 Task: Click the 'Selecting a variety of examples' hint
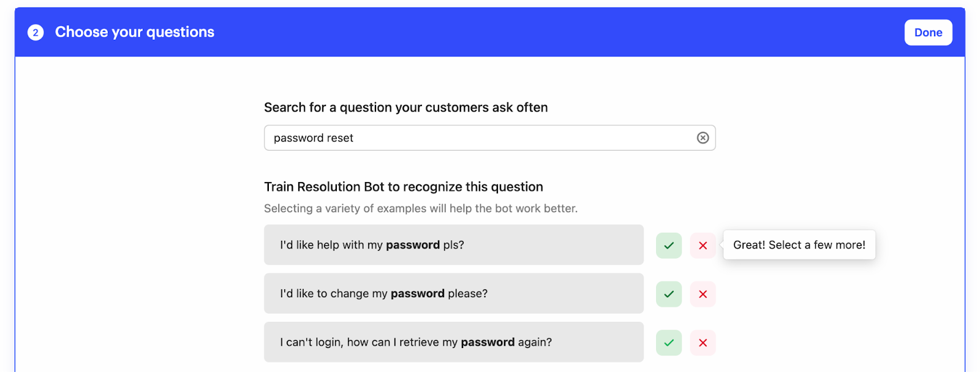pyautogui.click(x=420, y=208)
